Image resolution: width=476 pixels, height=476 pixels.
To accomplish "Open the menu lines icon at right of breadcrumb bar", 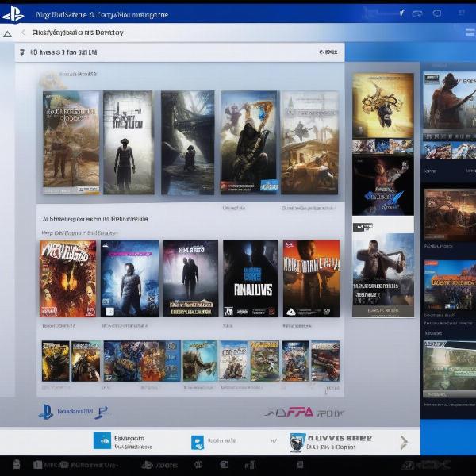I will pyautogui.click(x=470, y=32).
